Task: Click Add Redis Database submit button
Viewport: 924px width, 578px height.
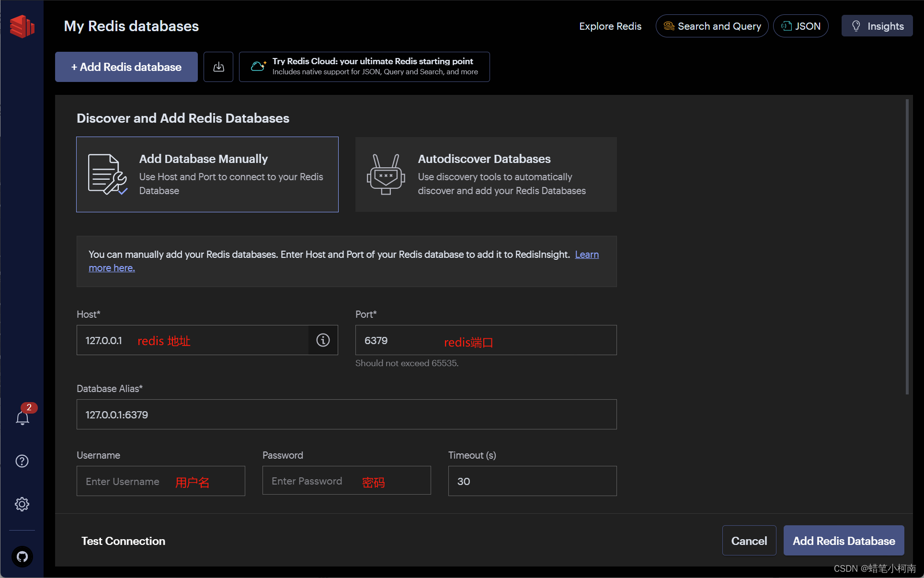Action: point(844,541)
